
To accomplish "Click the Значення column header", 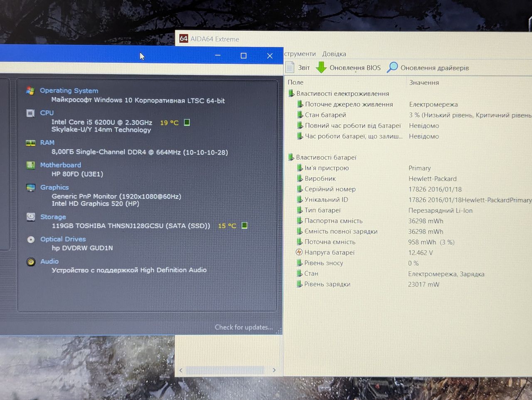I will click(x=424, y=83).
